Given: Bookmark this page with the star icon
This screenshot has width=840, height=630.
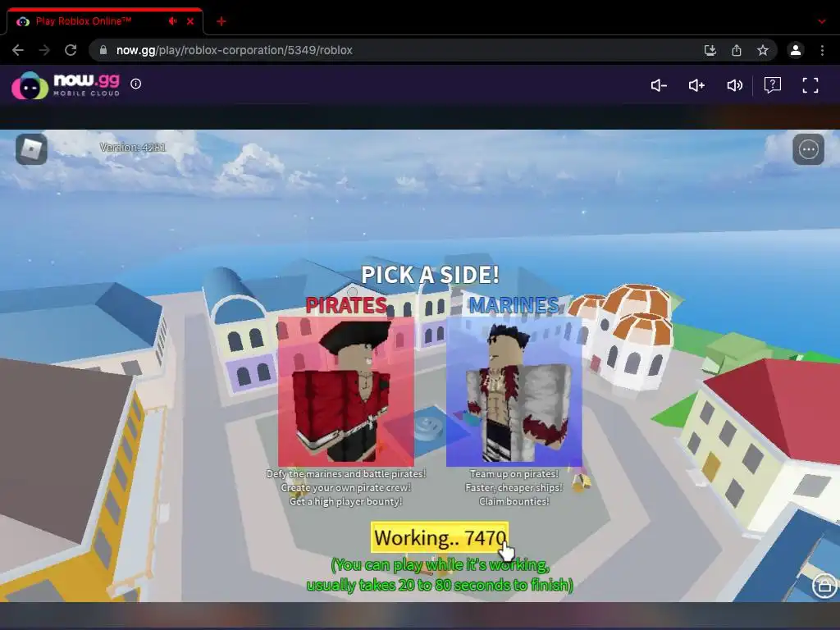Looking at the screenshot, I should (763, 50).
